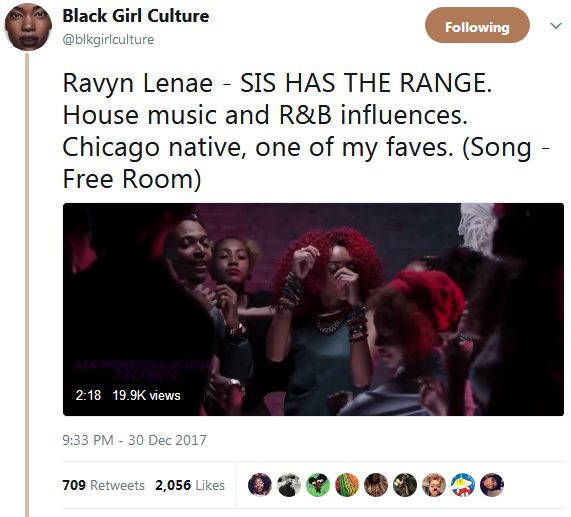
Task: Open the Black Girl Culture display name
Action: coord(136,16)
